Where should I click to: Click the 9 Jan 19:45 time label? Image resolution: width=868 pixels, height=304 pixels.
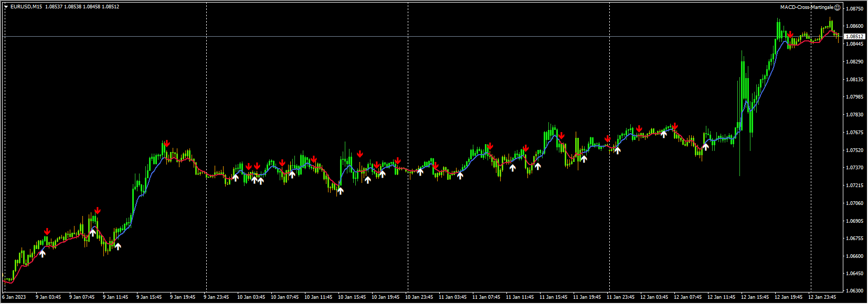pyautogui.click(x=183, y=297)
